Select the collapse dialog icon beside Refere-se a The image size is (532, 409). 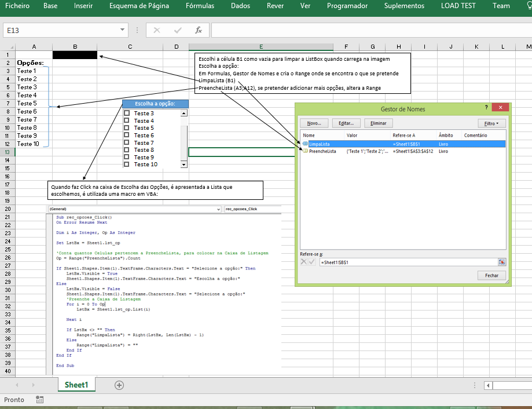point(501,262)
